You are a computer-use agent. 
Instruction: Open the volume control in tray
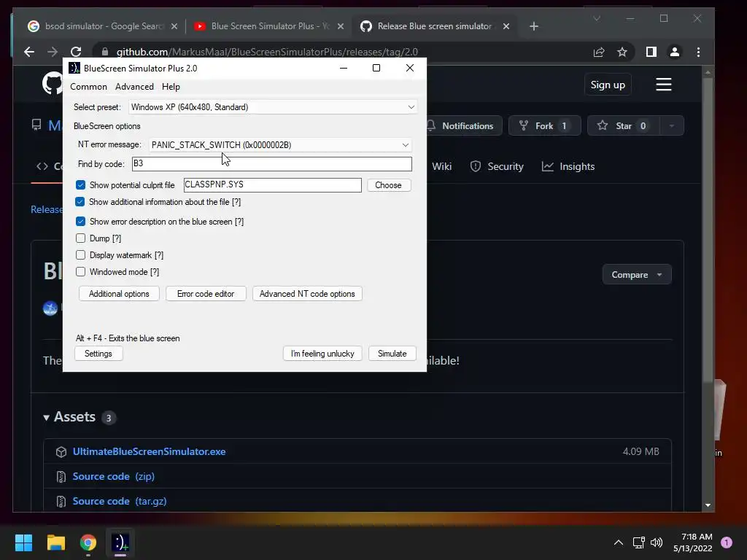click(x=657, y=542)
